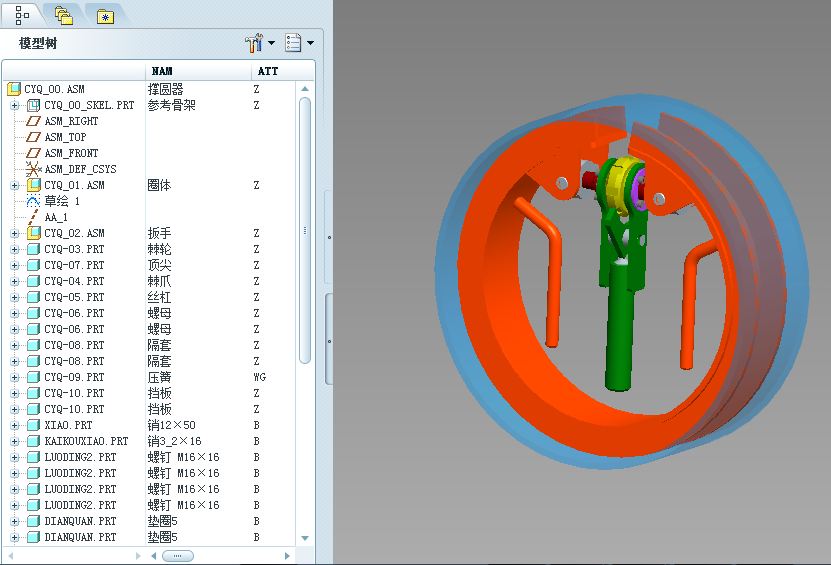Screen dimensions: 831x565
Task: Open the Folder Browser tab icon
Action: [x=64, y=16]
